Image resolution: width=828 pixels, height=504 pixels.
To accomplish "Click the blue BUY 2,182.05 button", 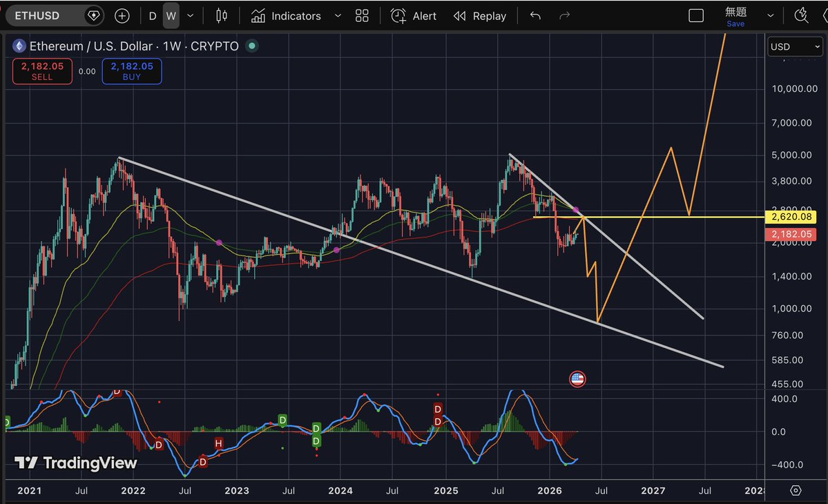I will pos(132,71).
